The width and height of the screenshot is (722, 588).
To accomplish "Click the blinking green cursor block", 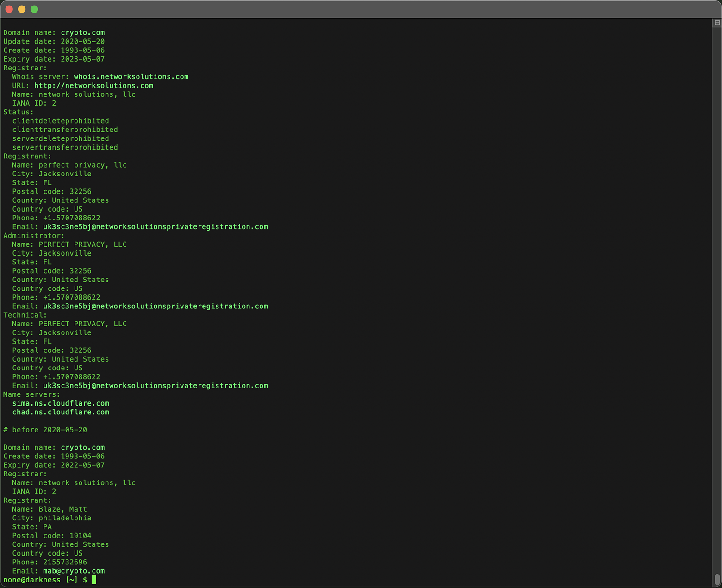I will [x=94, y=580].
